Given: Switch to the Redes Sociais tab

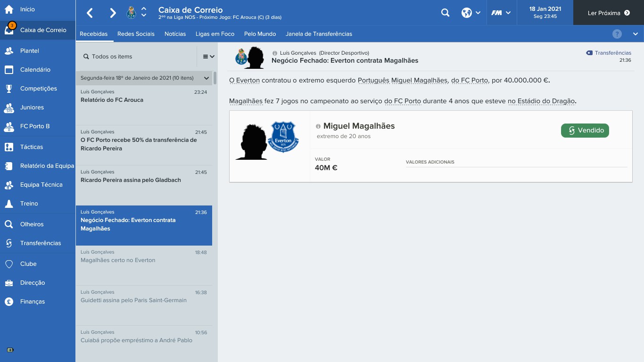Looking at the screenshot, I should [136, 34].
